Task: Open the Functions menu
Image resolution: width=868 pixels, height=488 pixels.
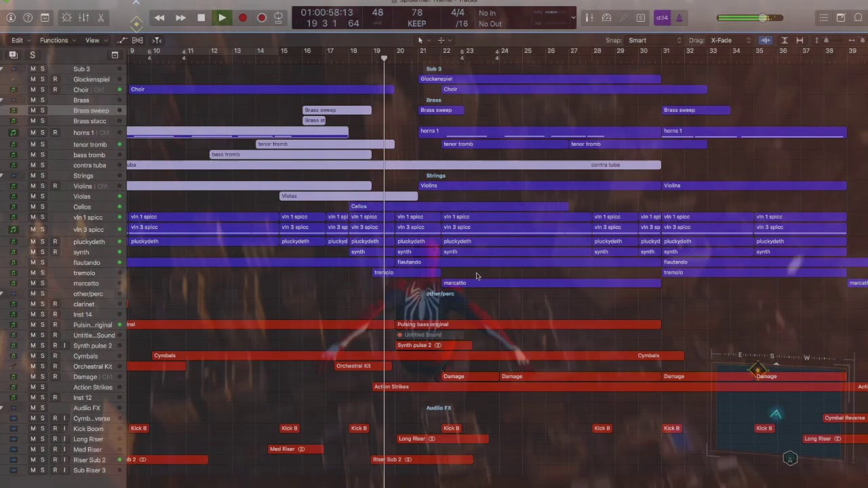Action: [x=57, y=40]
